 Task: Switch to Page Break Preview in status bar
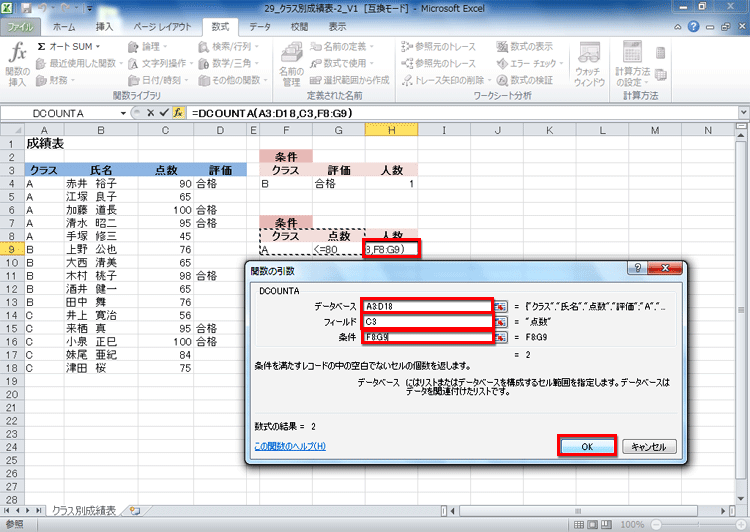pos(606,525)
